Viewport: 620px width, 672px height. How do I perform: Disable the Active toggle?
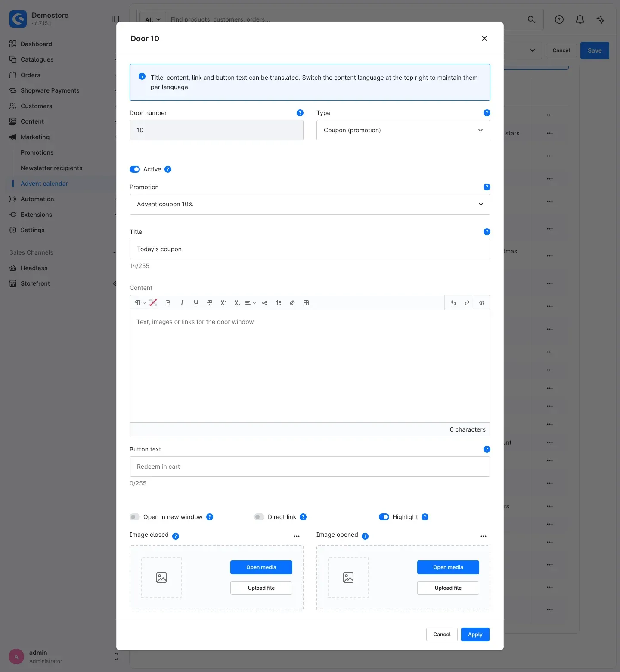[x=135, y=169]
